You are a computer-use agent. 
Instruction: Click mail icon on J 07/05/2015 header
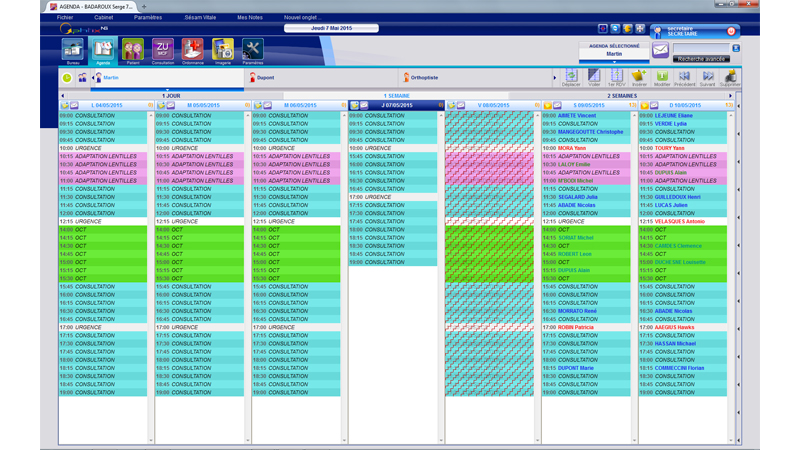[364, 106]
